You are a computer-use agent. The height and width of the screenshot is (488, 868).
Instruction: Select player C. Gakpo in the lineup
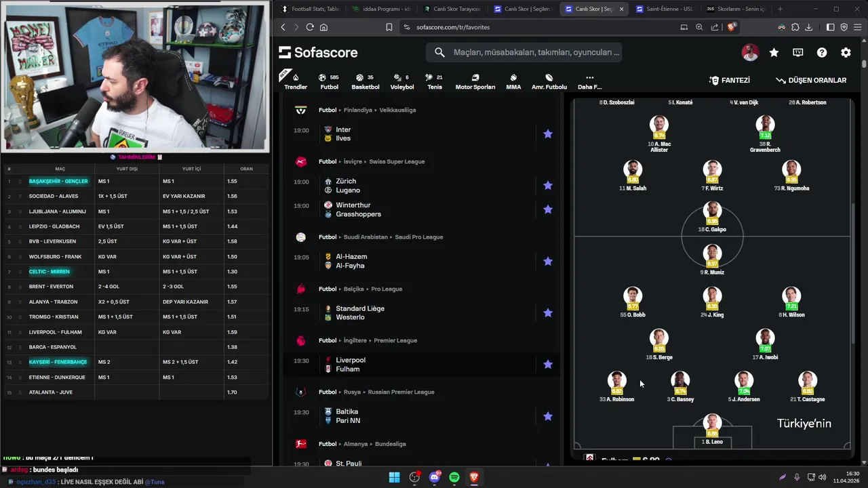(712, 217)
